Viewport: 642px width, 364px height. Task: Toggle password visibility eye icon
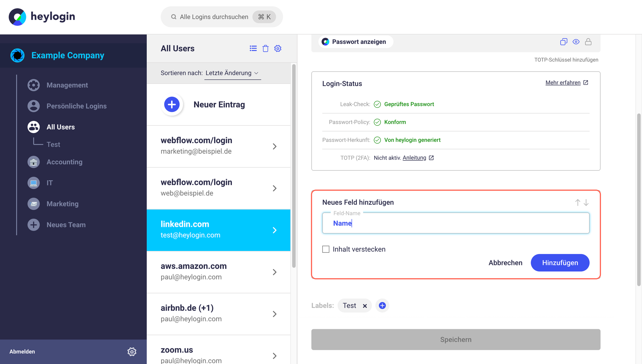point(576,42)
